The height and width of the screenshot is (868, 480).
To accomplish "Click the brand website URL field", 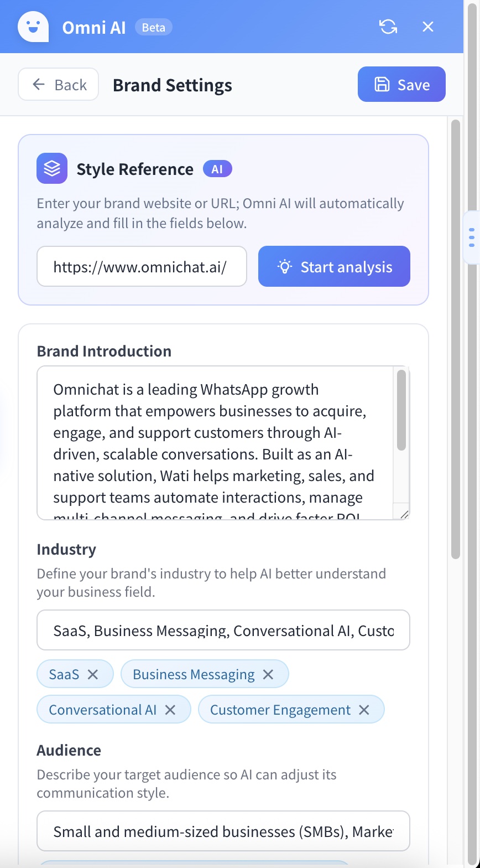I will (142, 266).
